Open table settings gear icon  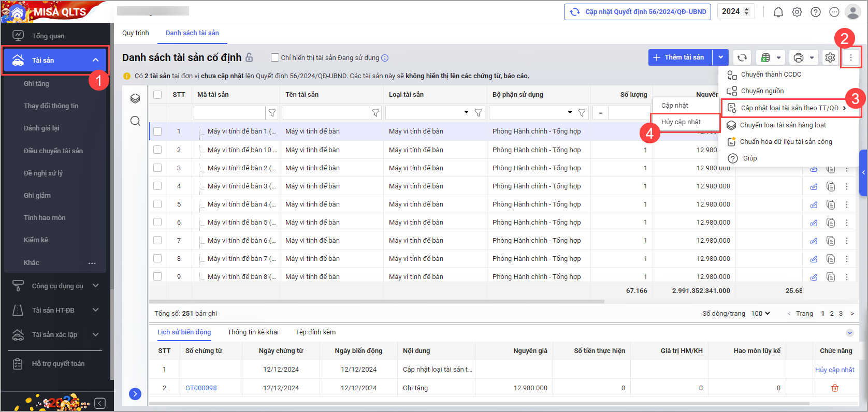click(830, 57)
